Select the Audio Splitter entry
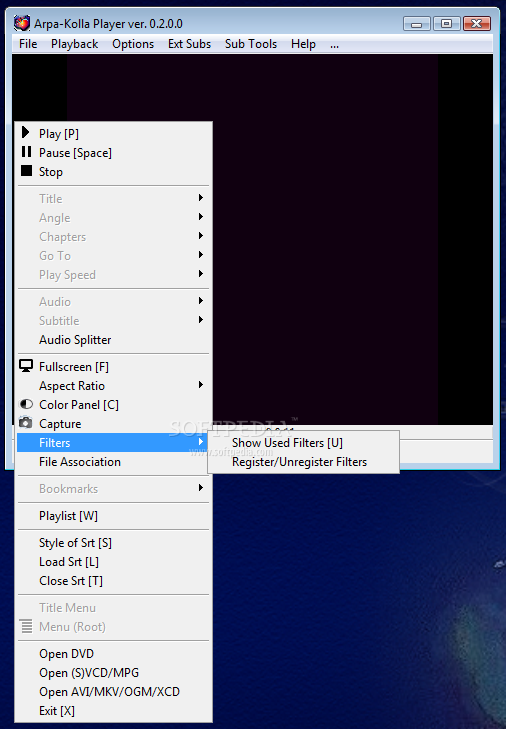 pyautogui.click(x=113, y=340)
